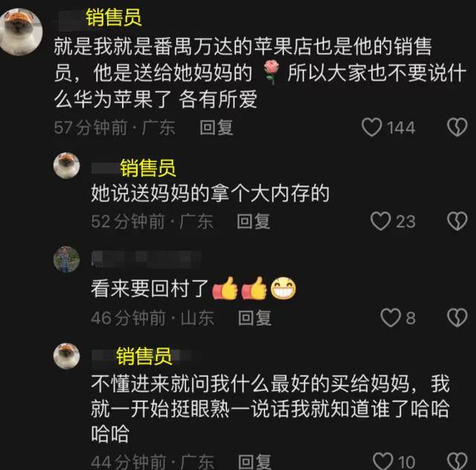Reply to the 44分钟前 comment
Image resolution: width=476 pixels, height=470 pixels.
coord(254,462)
